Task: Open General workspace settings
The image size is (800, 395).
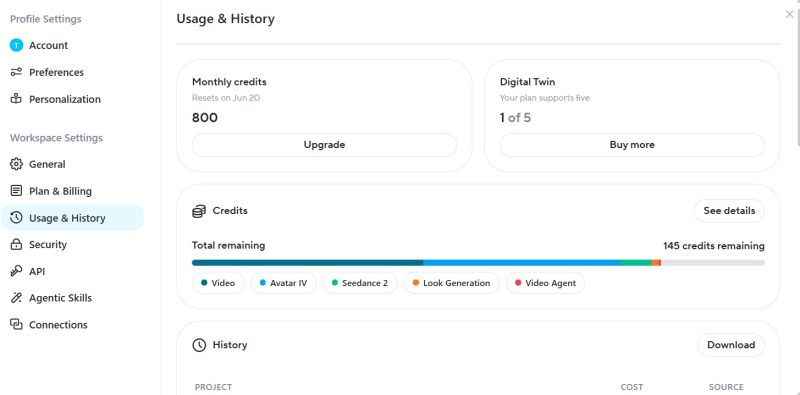Action: [x=72, y=164]
